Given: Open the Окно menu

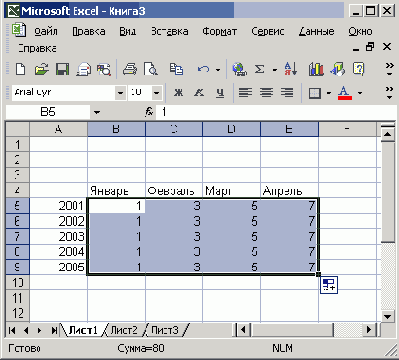Looking at the screenshot, I should [x=360, y=32].
